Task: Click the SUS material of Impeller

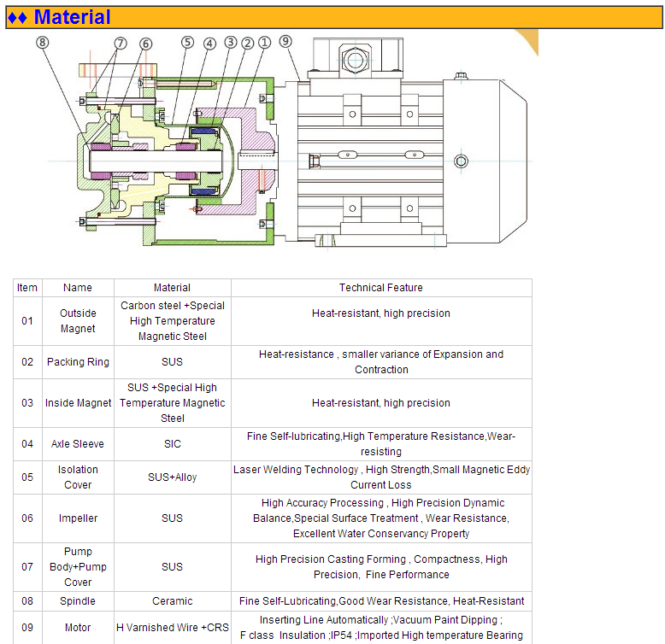Action: coord(172,518)
